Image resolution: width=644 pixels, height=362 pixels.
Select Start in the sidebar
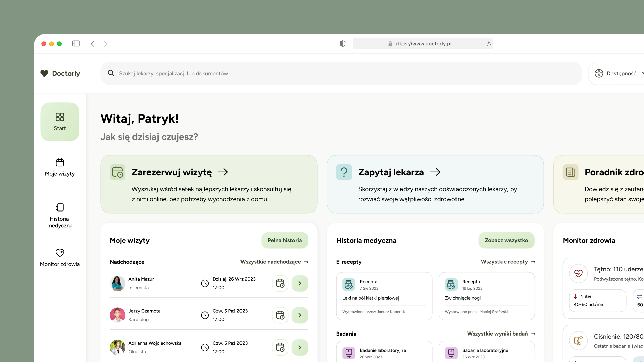coord(60,122)
